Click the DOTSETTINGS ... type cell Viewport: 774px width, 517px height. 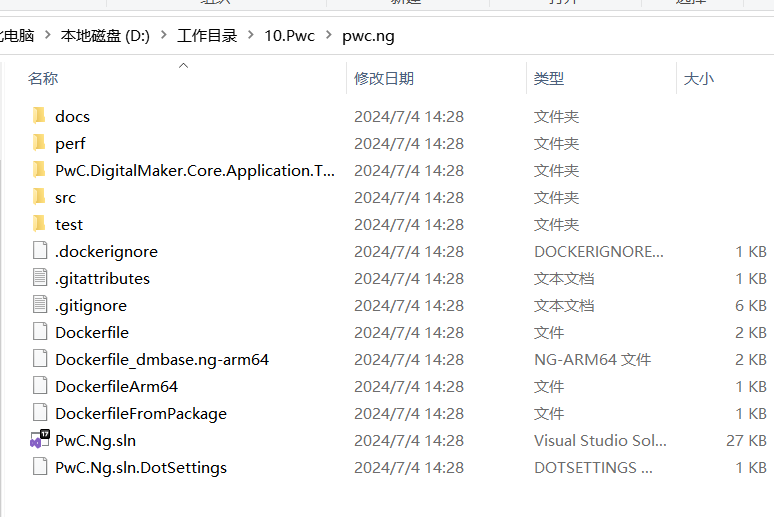click(x=593, y=468)
